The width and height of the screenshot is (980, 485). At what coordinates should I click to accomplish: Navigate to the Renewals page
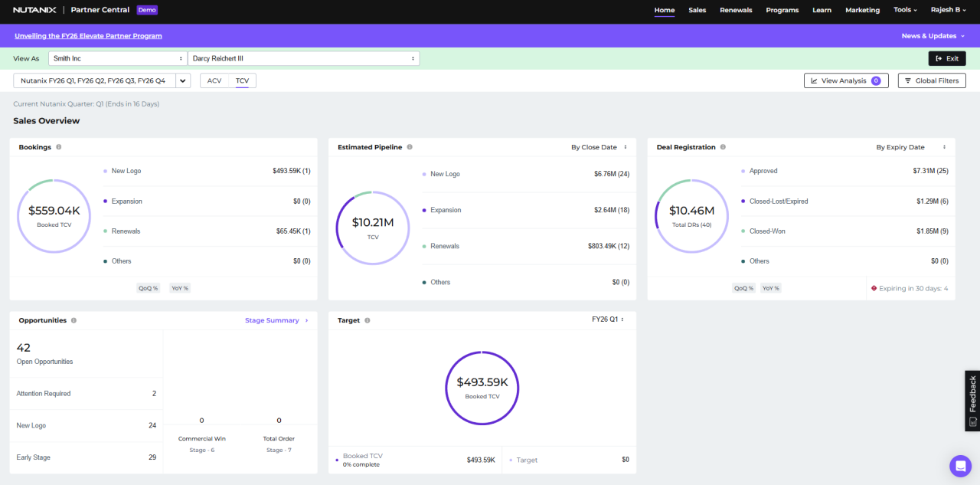735,10
